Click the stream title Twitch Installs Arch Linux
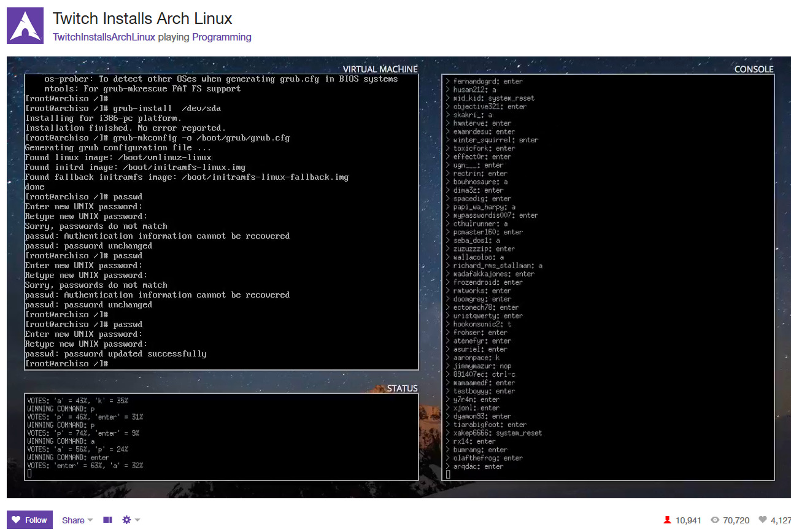The width and height of the screenshot is (791, 532). (x=142, y=18)
